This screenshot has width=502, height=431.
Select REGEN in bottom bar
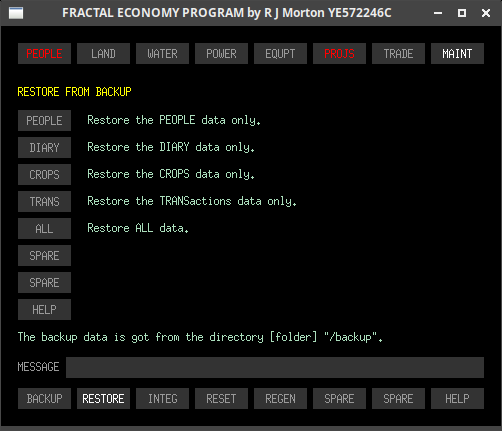pyautogui.click(x=280, y=398)
